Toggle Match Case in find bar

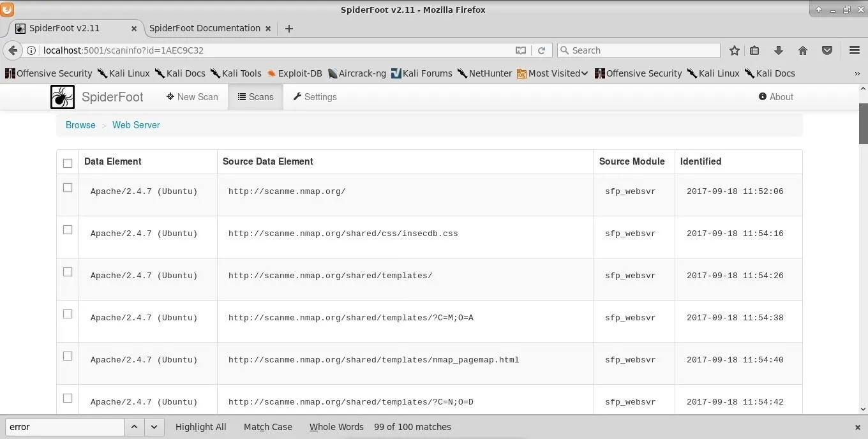click(268, 427)
